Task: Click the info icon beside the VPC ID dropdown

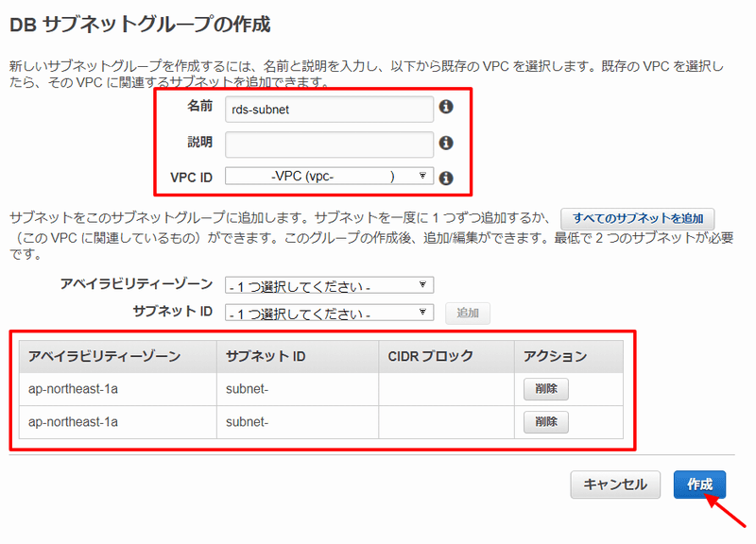Action: (446, 177)
